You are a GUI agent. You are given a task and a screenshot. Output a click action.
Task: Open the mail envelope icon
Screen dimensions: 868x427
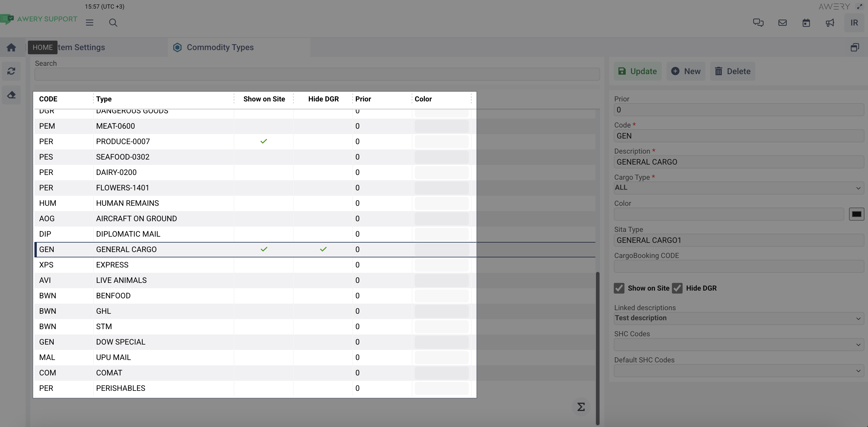pyautogui.click(x=782, y=23)
